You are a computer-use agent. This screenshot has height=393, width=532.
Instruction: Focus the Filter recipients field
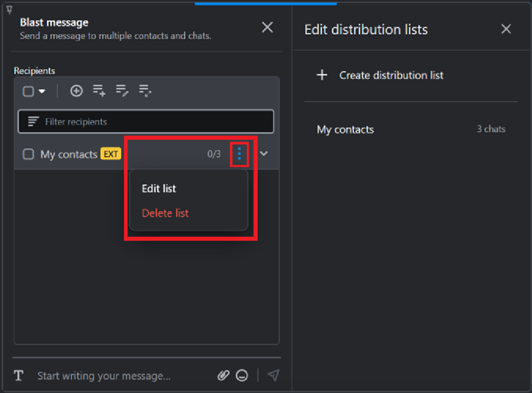[x=146, y=122]
